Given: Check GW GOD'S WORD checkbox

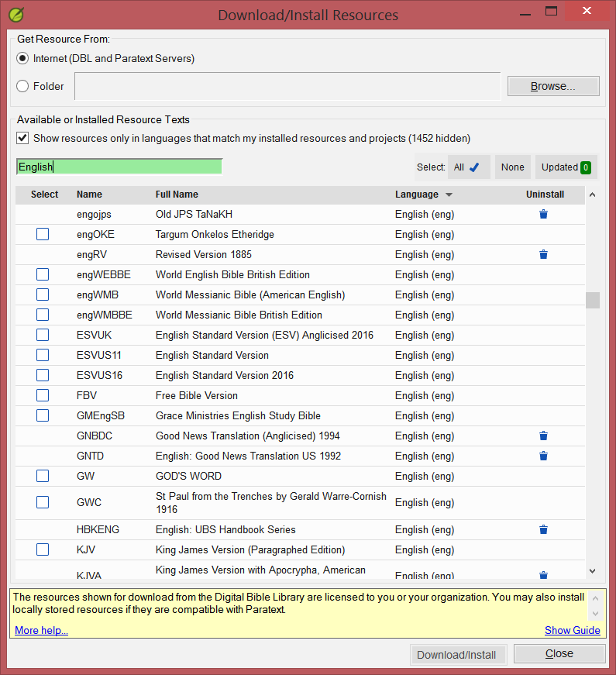Looking at the screenshot, I should (x=43, y=476).
